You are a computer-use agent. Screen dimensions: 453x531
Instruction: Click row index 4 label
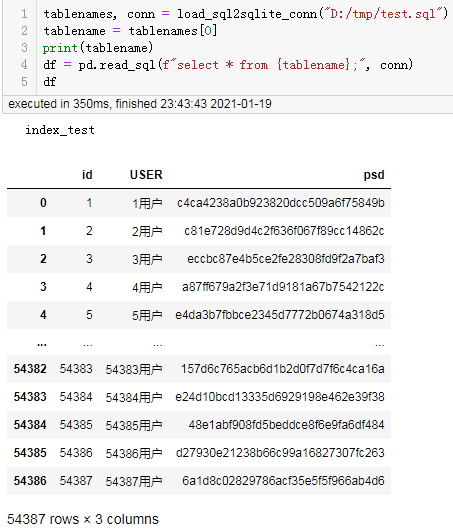(x=43, y=315)
